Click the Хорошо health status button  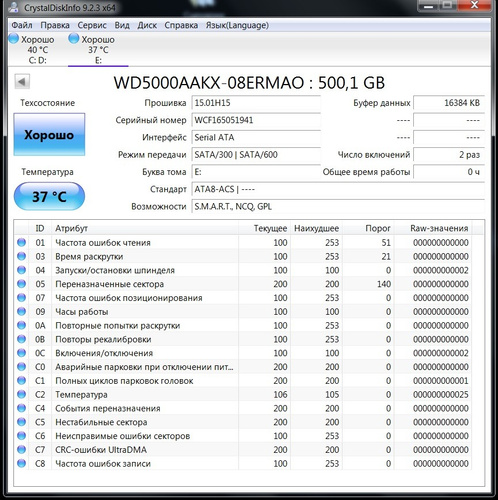(x=49, y=135)
